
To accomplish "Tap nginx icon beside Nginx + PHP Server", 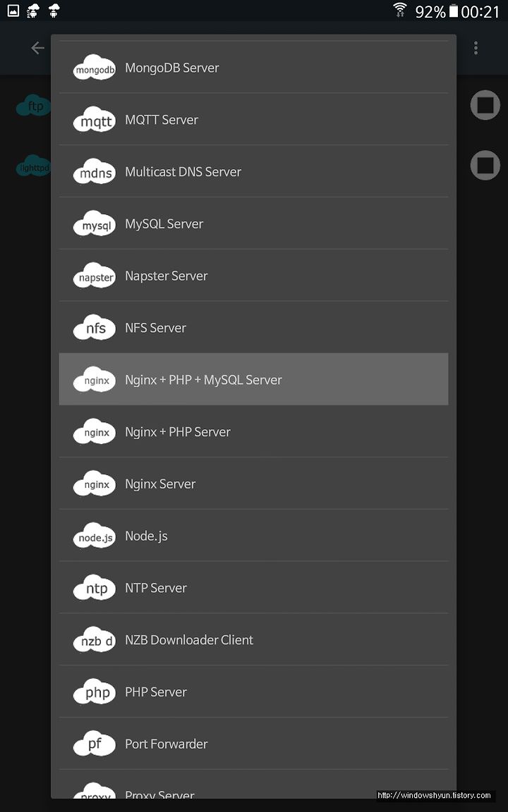I will [95, 432].
